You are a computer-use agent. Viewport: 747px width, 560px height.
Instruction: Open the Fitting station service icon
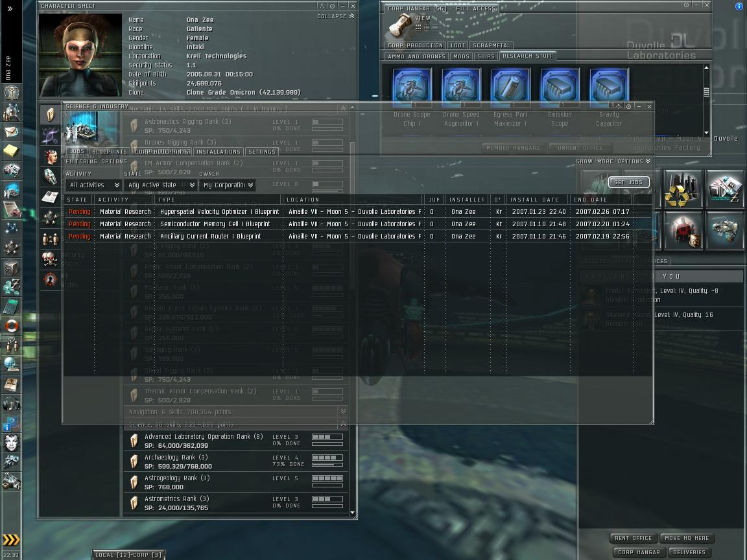pos(724,231)
